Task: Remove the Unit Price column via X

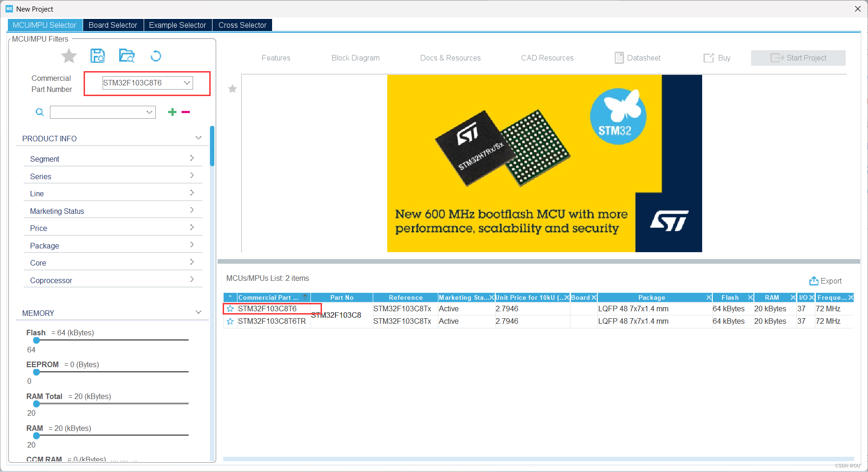Action: click(567, 297)
